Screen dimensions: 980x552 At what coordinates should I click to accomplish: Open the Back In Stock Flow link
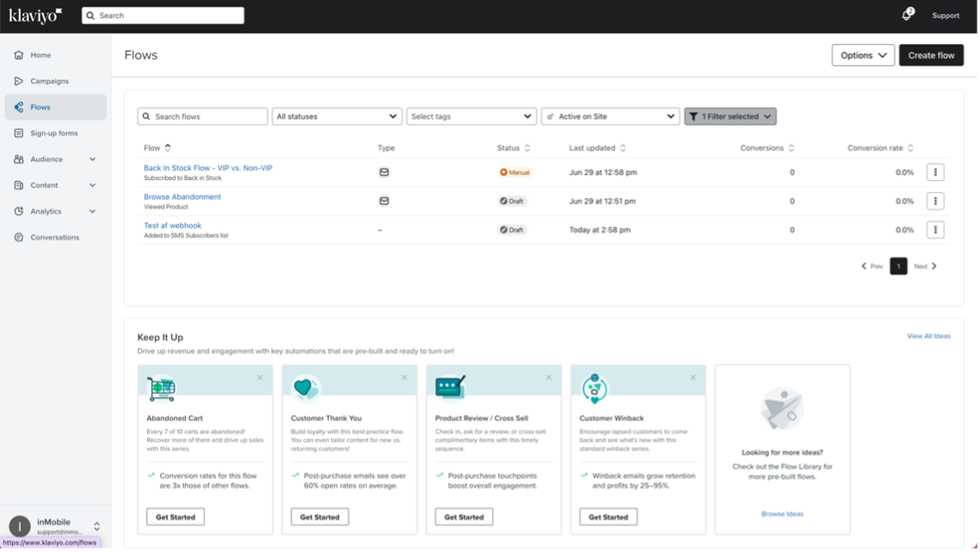208,168
